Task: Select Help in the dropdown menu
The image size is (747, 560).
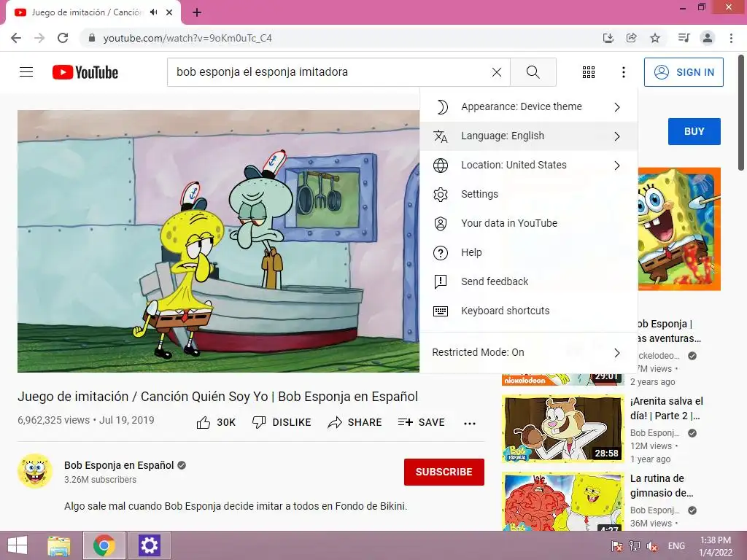Action: coord(529,252)
